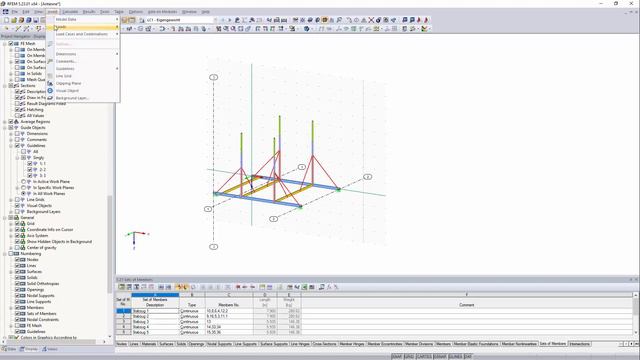This screenshot has height=360, width=640.
Task: Click the green Excel export icon in table toolbar
Action: click(x=304, y=287)
